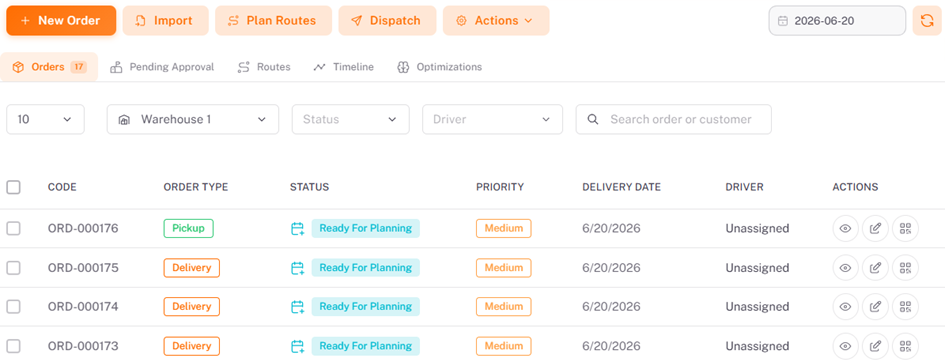
Task: Click the STATUS column header
Action: tap(310, 187)
